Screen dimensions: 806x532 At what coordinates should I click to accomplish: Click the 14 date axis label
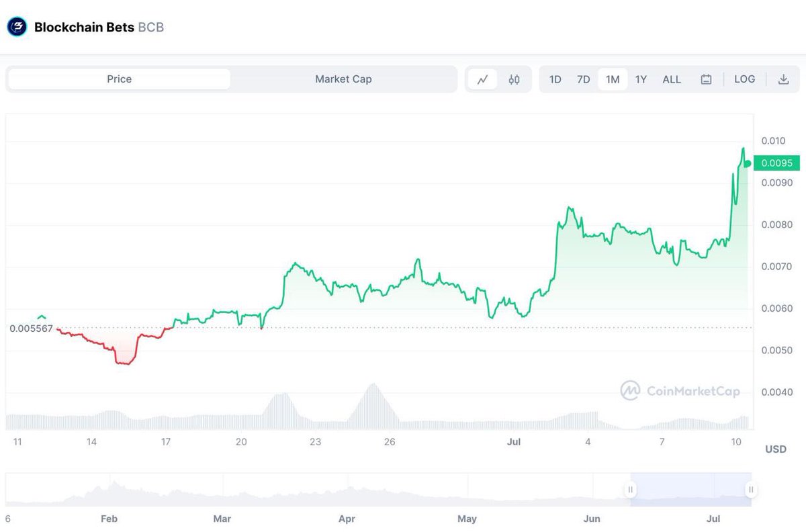tap(91, 442)
